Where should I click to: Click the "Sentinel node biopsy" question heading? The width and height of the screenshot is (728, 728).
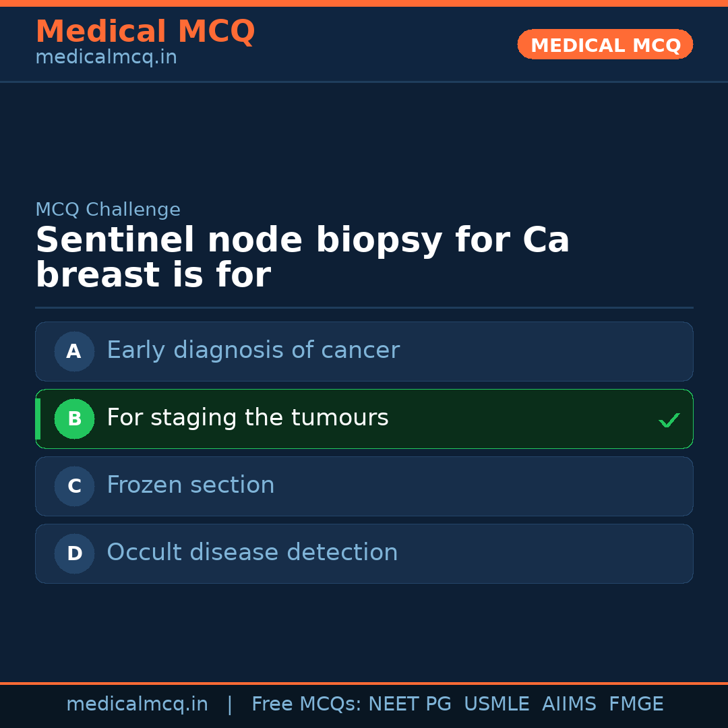[x=302, y=257]
